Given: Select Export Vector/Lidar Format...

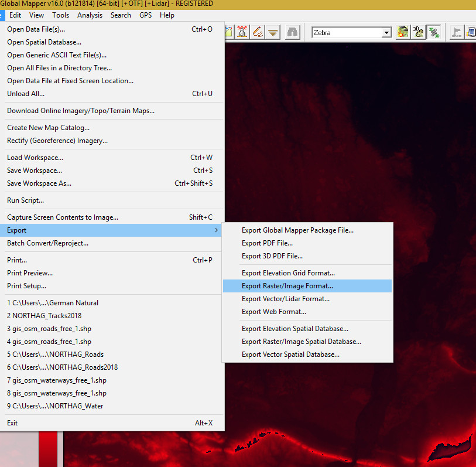Looking at the screenshot, I should click(307, 299).
